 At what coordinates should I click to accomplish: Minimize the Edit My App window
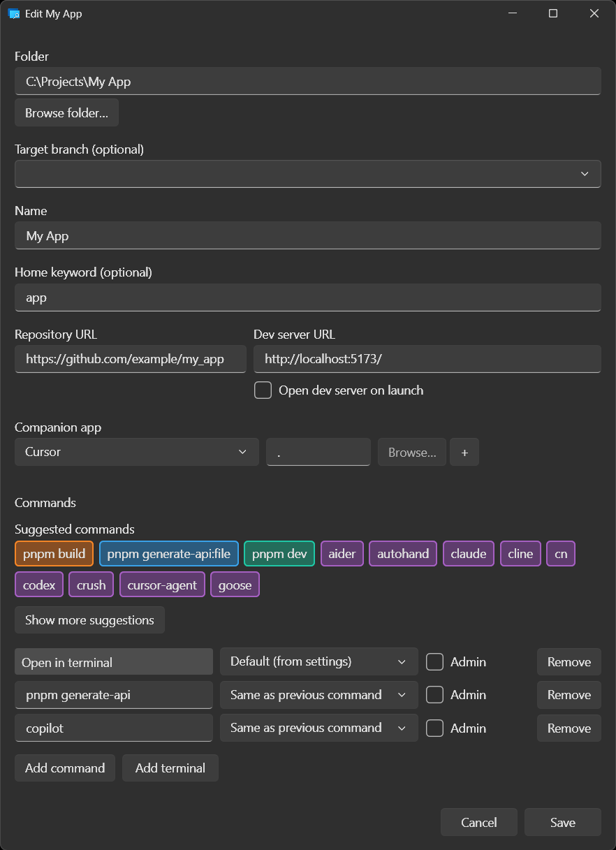pyautogui.click(x=512, y=13)
